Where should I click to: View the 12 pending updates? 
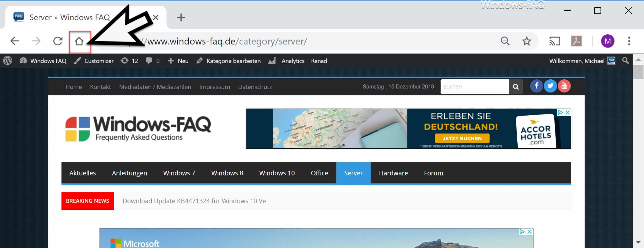pyautogui.click(x=129, y=61)
